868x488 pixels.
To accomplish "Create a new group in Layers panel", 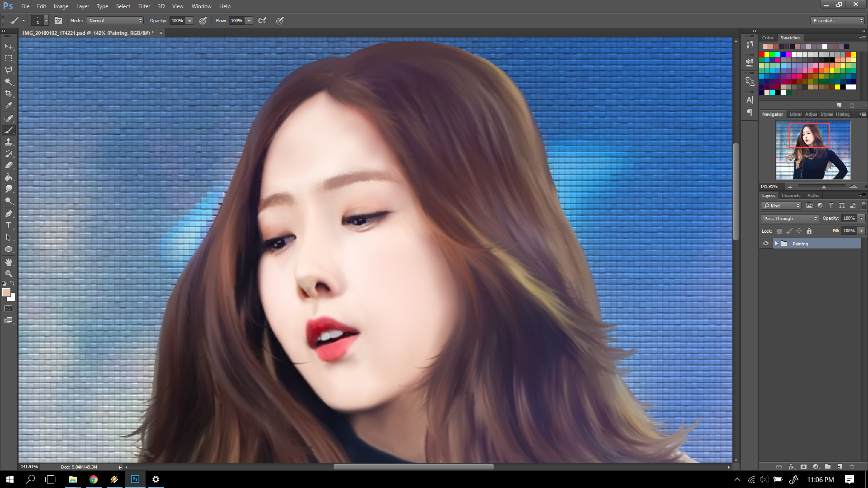I will point(828,467).
